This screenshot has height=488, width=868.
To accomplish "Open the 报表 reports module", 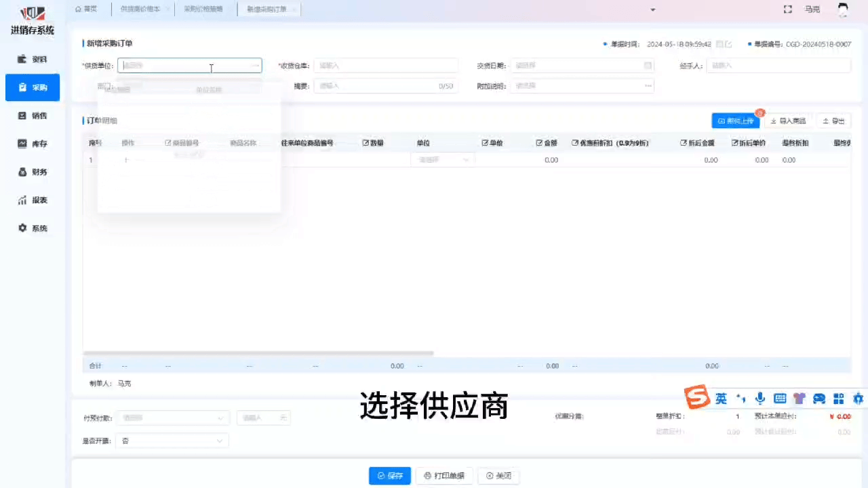I will click(32, 201).
